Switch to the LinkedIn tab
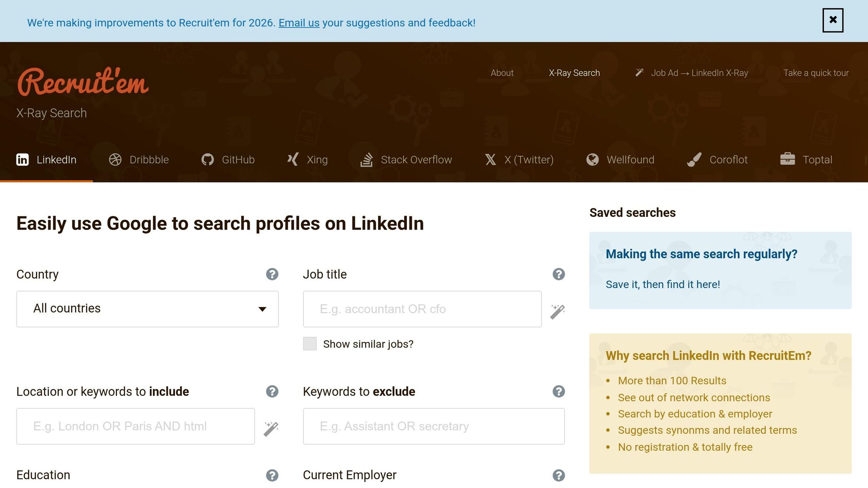Viewport: 868px width, 488px height. pos(46,160)
